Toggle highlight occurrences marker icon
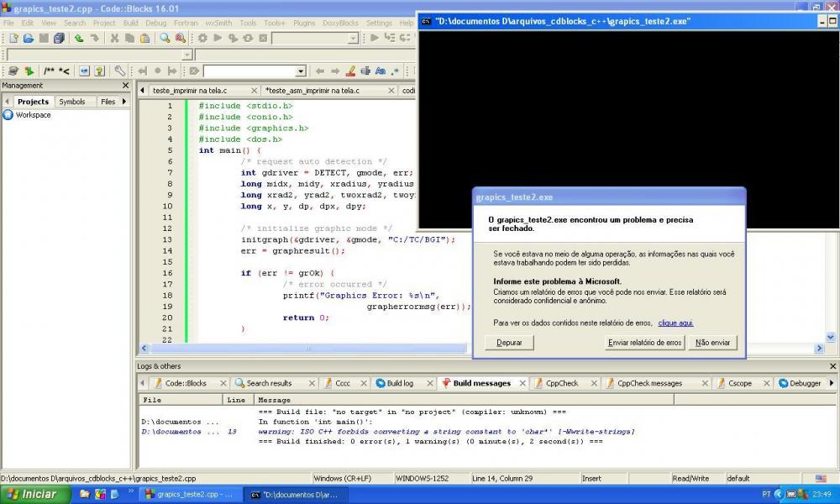The width and height of the screenshot is (840, 504). coord(351,71)
